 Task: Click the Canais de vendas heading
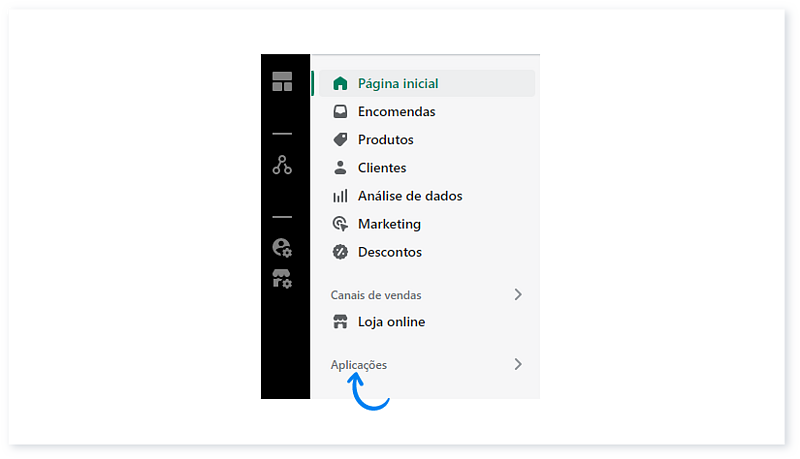pos(376,295)
